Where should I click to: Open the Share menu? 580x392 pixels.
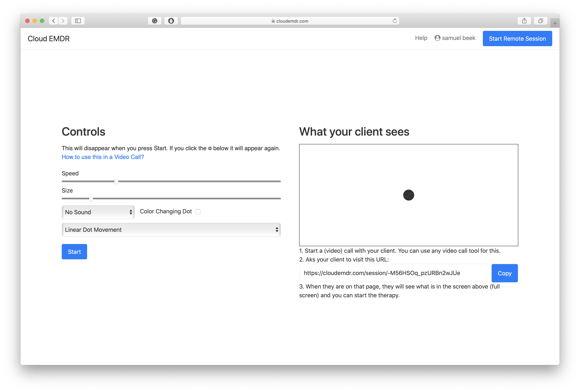point(524,21)
